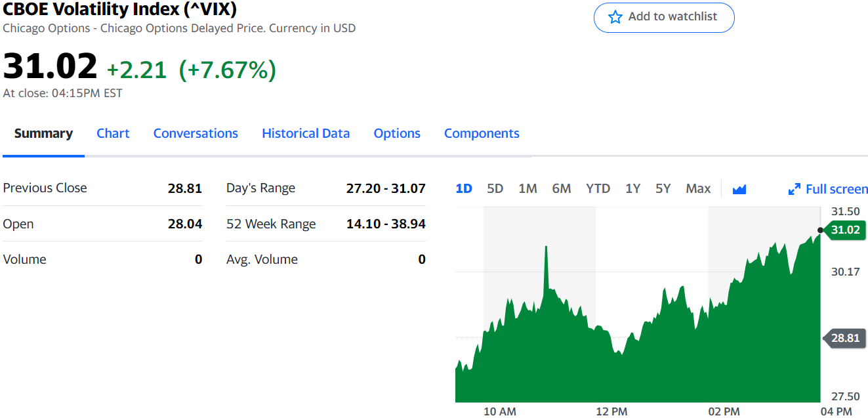Click the Full screen expand arrows icon
This screenshot has height=418, width=868.
point(794,189)
